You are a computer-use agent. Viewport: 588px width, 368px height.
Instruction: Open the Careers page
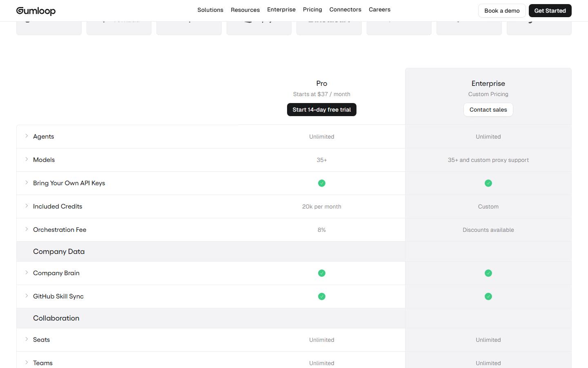379,9
